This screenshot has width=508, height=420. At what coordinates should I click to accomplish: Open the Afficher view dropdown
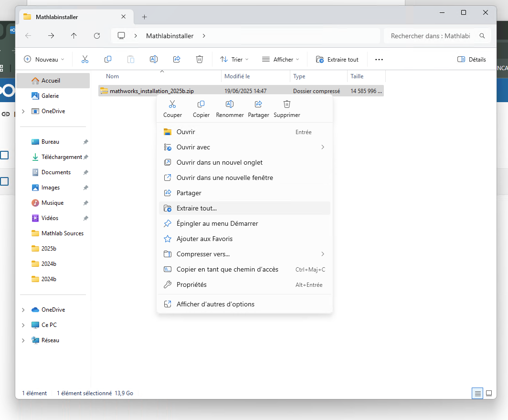tap(280, 60)
